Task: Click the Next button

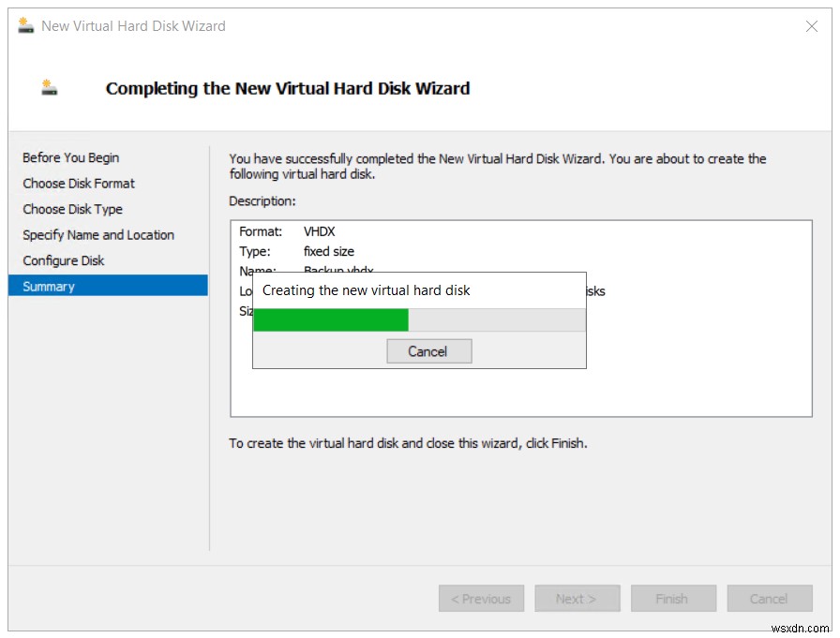Action: pos(577,598)
